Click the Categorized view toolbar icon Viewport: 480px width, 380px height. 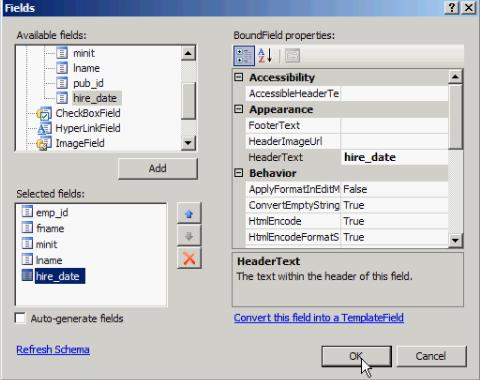(x=244, y=56)
